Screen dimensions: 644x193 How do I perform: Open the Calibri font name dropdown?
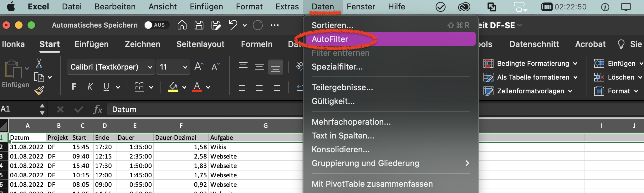pos(110,67)
